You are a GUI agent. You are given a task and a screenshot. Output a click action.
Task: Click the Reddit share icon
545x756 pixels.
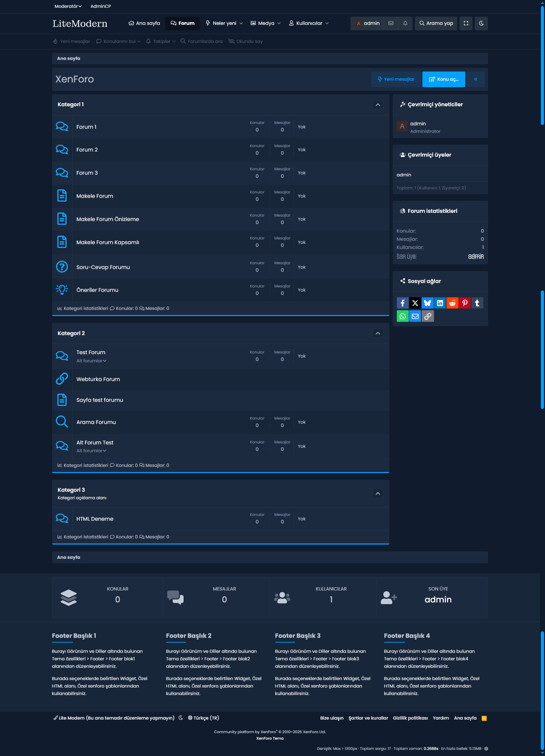pyautogui.click(x=452, y=303)
